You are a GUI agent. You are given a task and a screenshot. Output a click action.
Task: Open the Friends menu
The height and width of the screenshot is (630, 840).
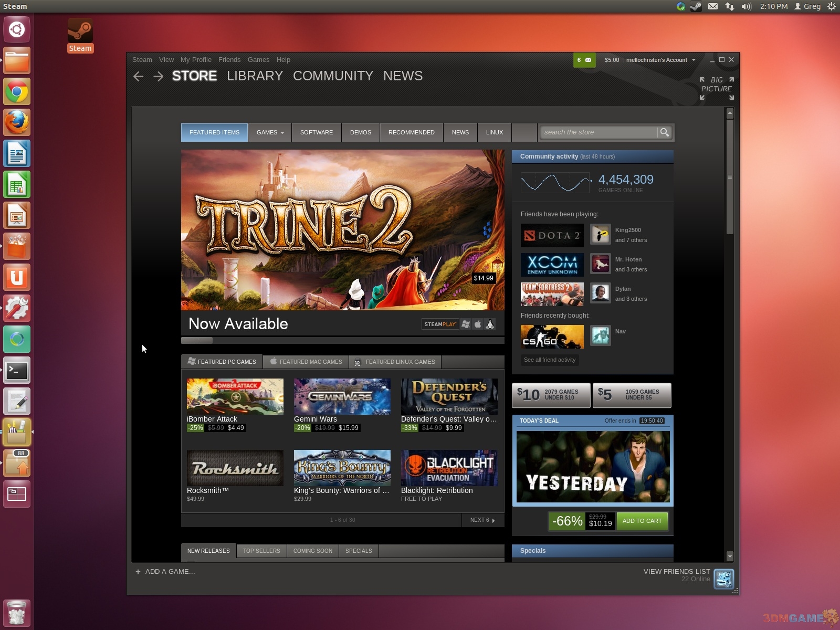(x=229, y=60)
